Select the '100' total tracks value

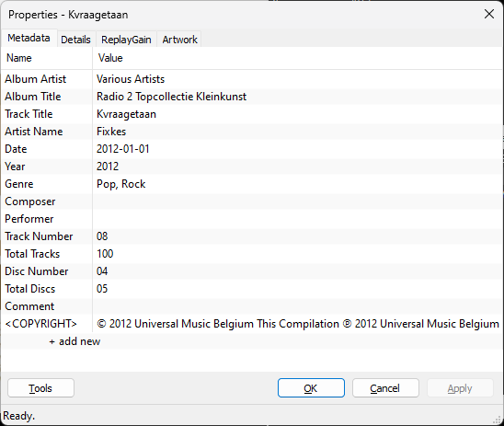point(105,254)
